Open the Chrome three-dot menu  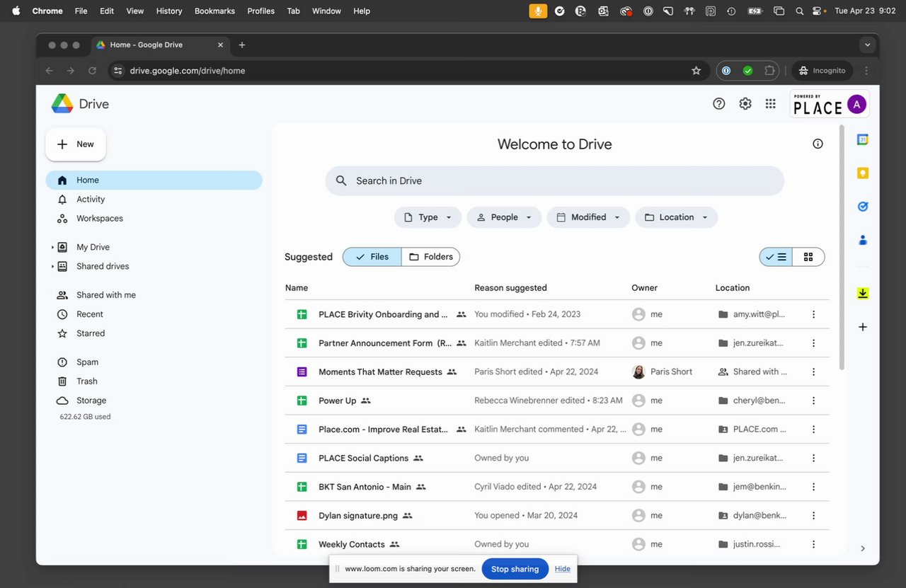pos(866,71)
